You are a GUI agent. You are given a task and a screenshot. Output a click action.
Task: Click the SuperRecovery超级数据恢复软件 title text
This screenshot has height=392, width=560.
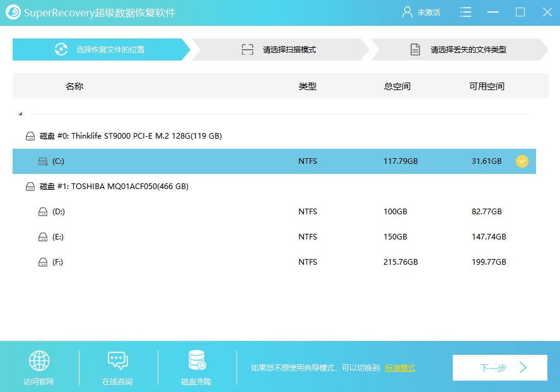(x=100, y=13)
